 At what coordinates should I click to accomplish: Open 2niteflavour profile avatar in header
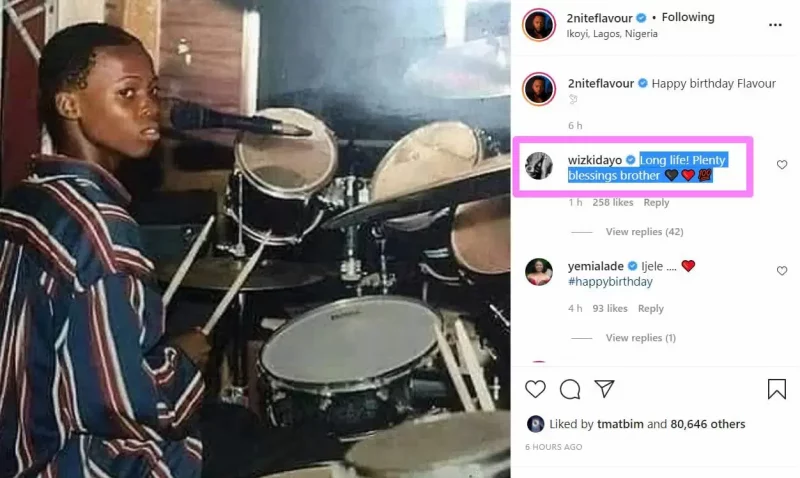[539, 24]
